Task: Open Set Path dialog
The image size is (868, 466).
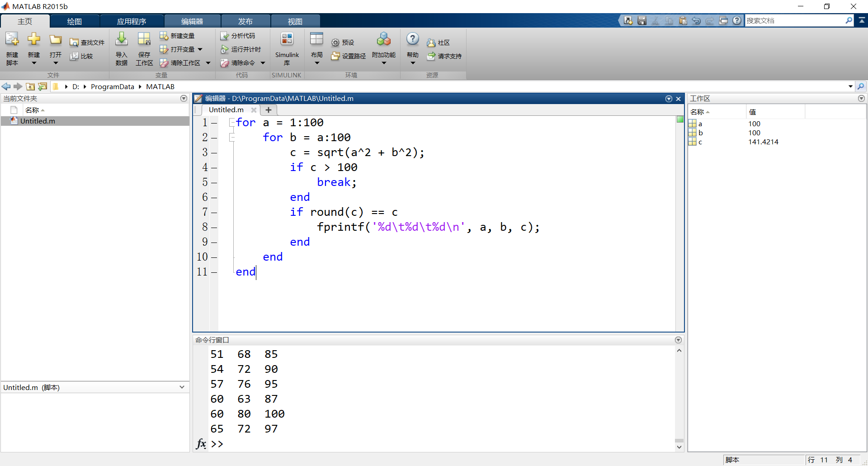Action: tap(349, 56)
